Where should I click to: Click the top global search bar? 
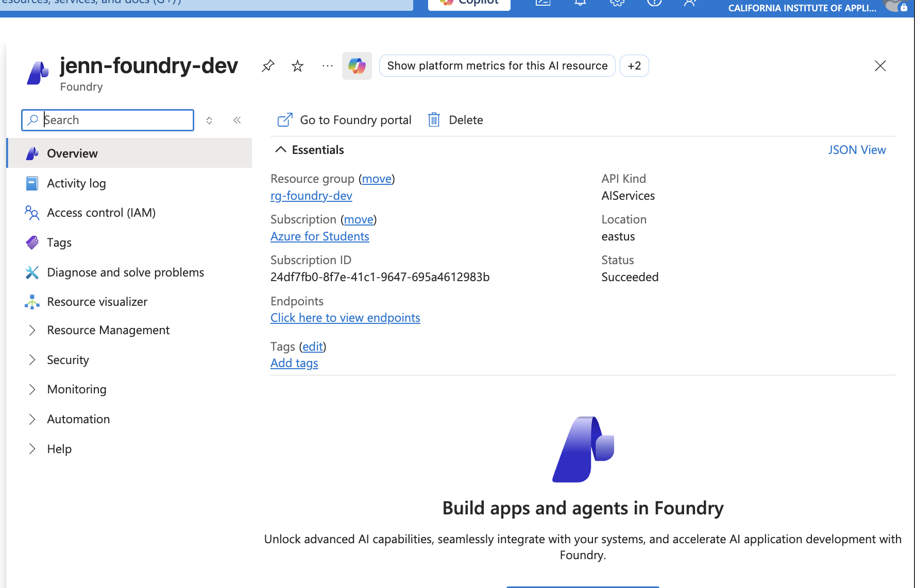tap(206, 4)
